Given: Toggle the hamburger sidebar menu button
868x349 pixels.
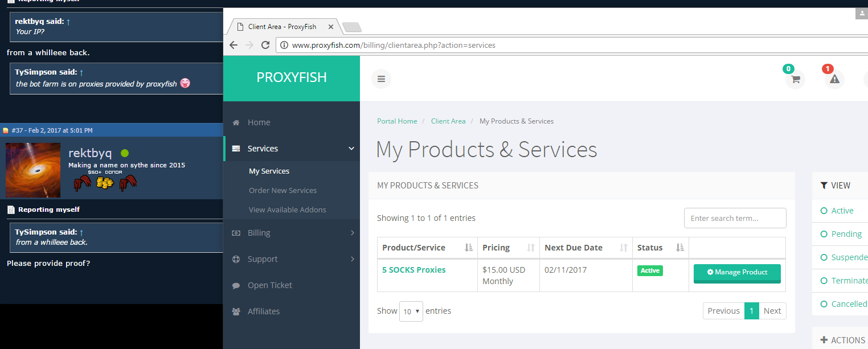Looking at the screenshot, I should (381, 79).
